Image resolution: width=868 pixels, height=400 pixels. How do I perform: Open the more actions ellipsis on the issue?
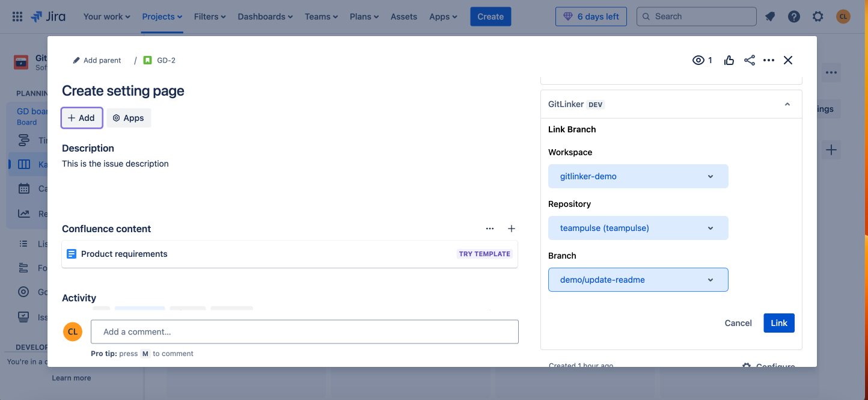pyautogui.click(x=769, y=60)
